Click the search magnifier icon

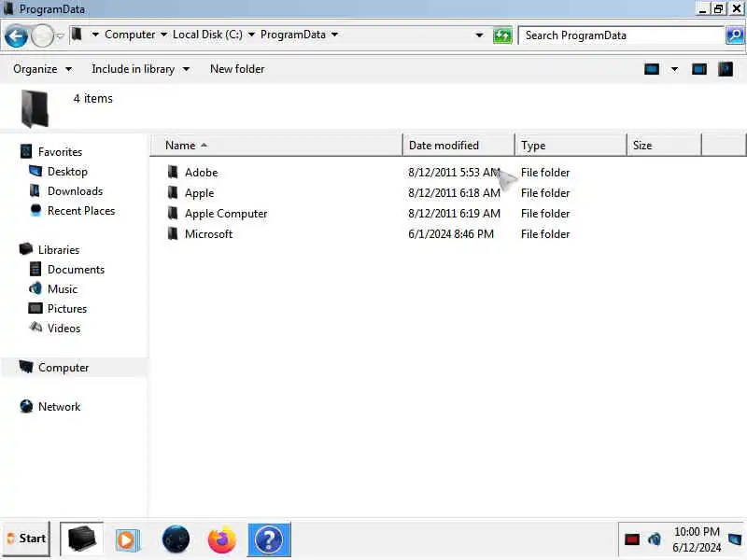[x=734, y=35]
